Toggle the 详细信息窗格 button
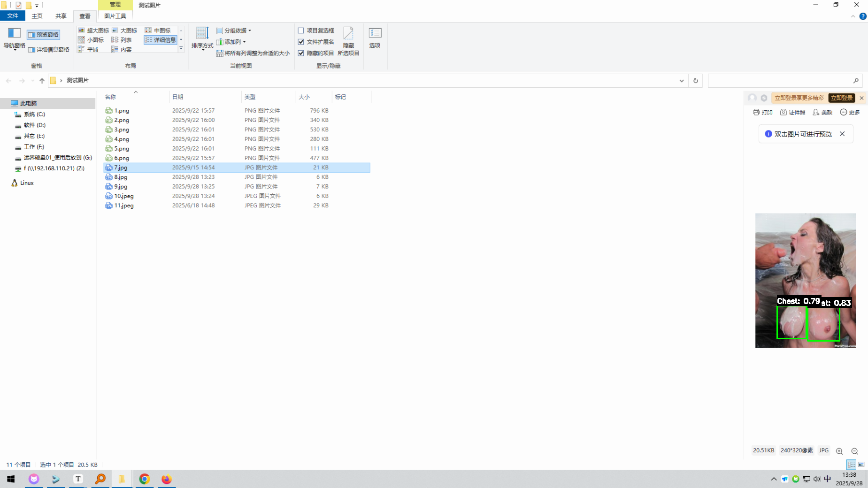Viewport: 868px width, 488px height. click(49, 49)
